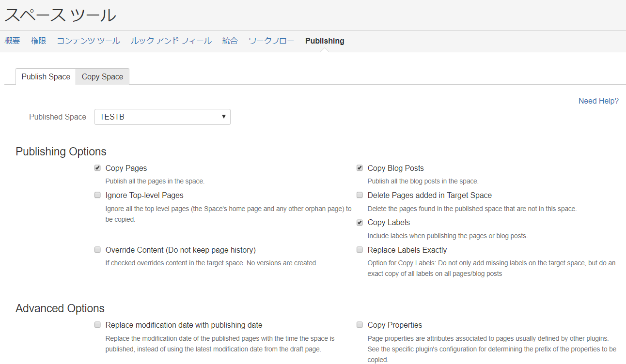Screen dimensions: 626x364
Task: Click the Publishing Options heading
Action: pos(61,152)
